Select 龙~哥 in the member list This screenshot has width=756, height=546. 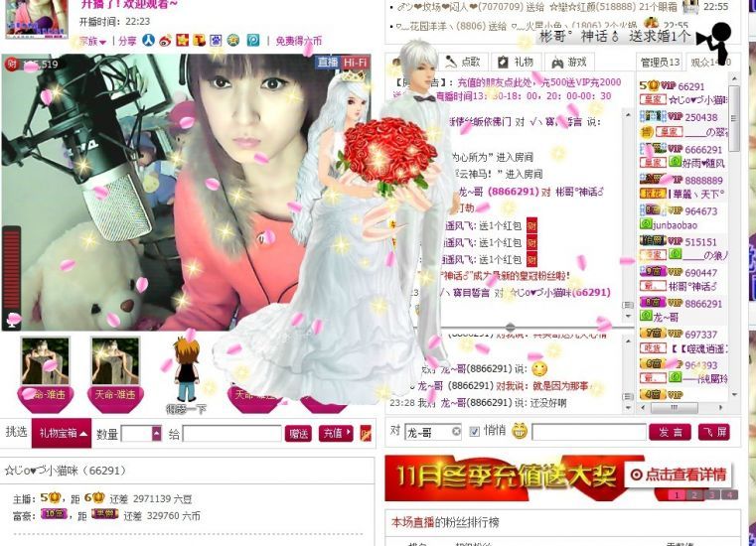coord(666,317)
